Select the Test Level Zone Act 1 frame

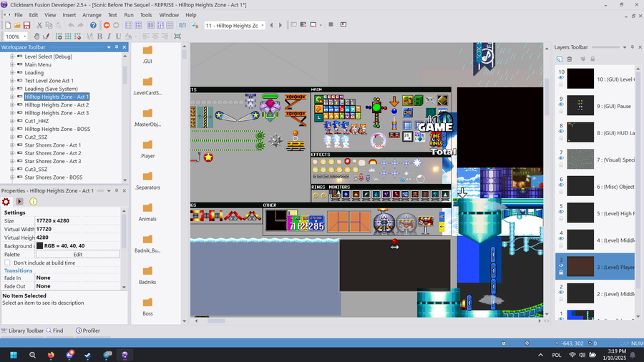[49, 80]
